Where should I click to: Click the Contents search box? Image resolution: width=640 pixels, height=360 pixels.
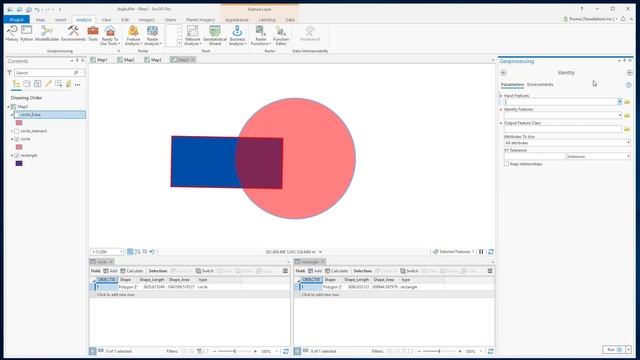tap(49, 73)
